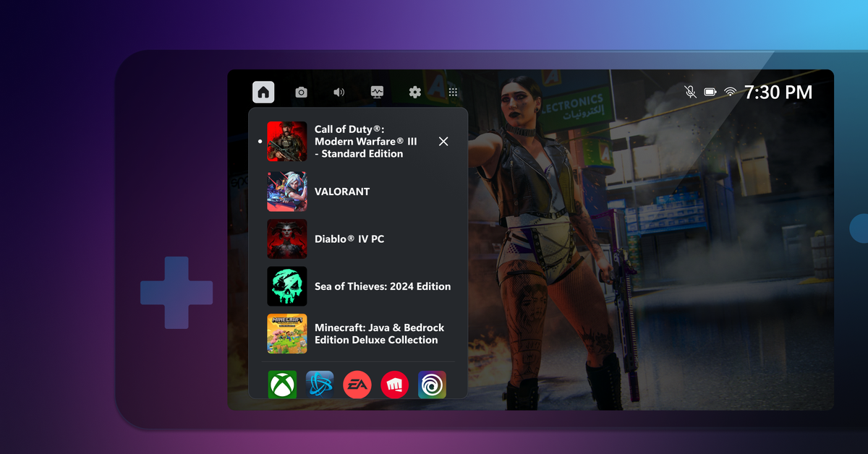Screen dimensions: 868x454
Task: Open the Battle.net launcher icon
Action: coord(320,385)
